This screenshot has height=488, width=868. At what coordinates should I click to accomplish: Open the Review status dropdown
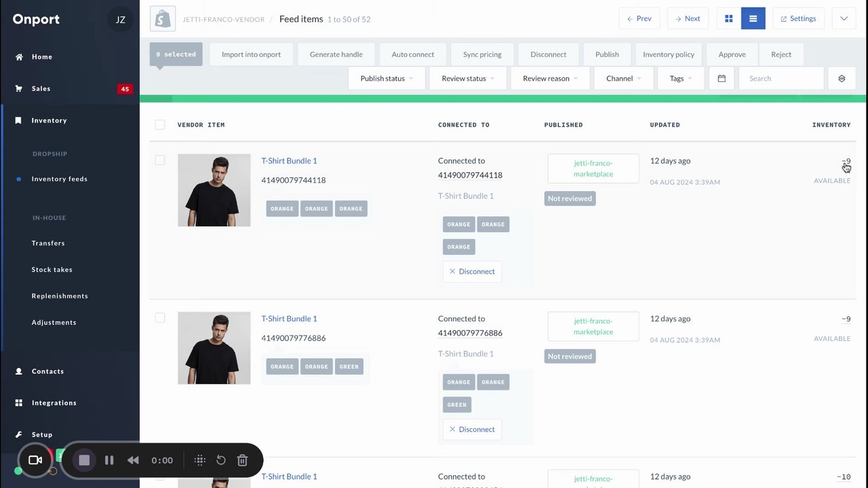(x=468, y=79)
